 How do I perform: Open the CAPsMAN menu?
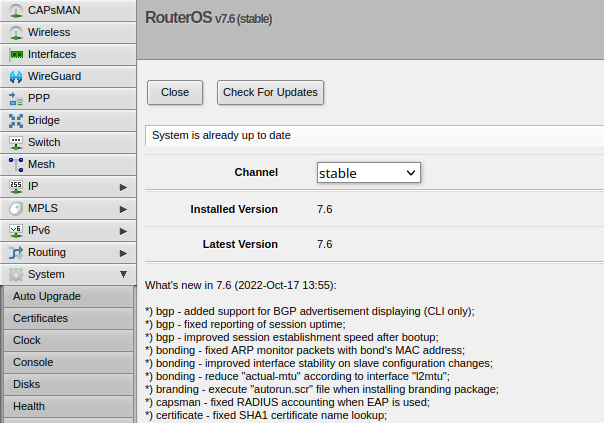click(x=68, y=10)
